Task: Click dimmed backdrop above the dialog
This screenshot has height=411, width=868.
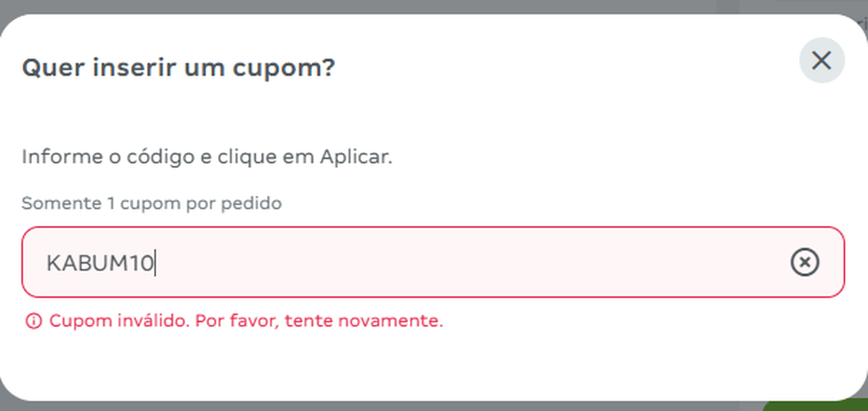Action: click(x=411, y=7)
